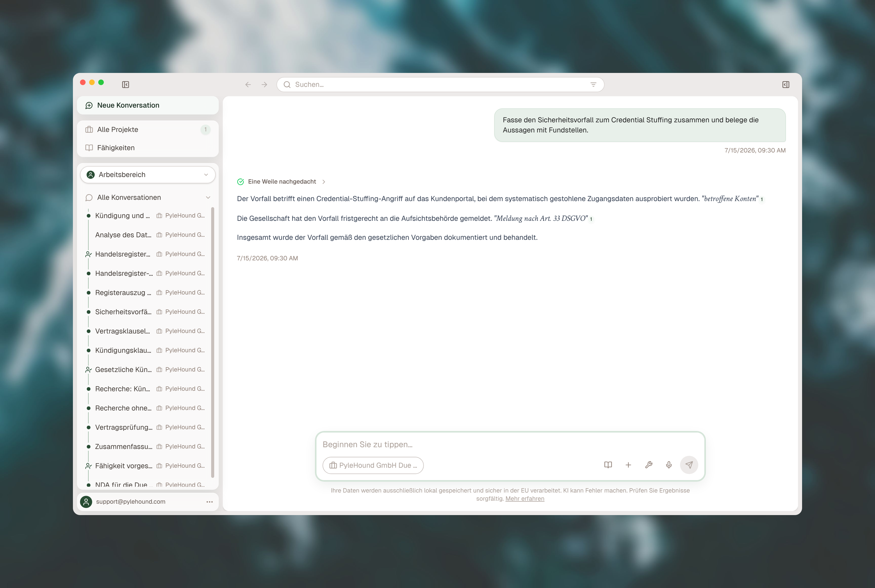Follow the Mehr erfahren link
875x588 pixels.
click(x=525, y=499)
